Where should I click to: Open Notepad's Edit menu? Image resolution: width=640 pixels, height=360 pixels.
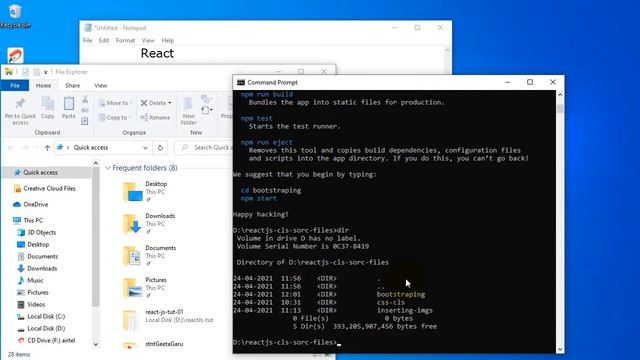point(104,40)
